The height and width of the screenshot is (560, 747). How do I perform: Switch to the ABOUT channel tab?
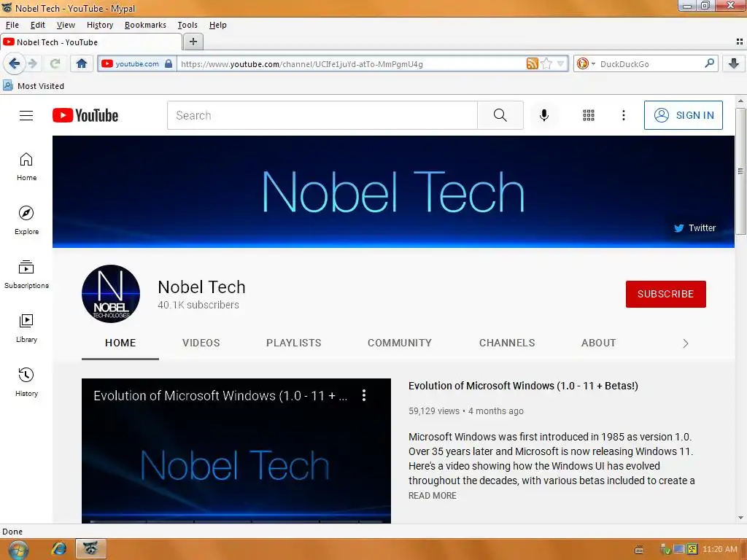(x=598, y=343)
